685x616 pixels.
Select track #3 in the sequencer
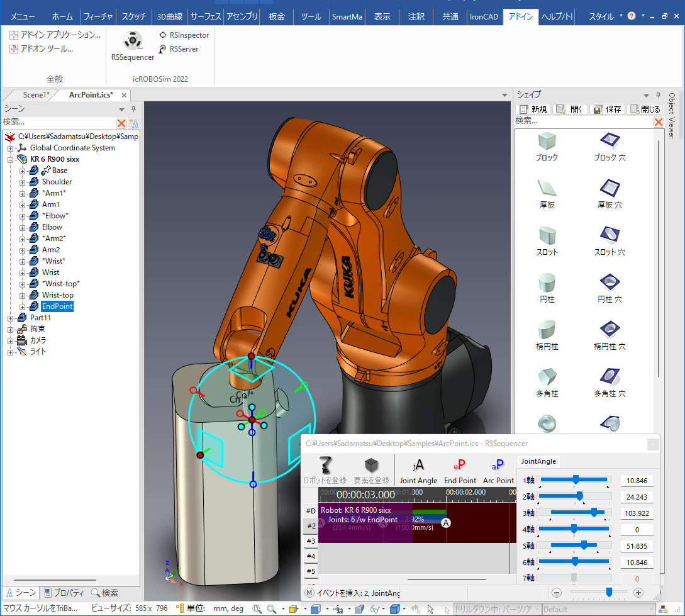click(311, 540)
